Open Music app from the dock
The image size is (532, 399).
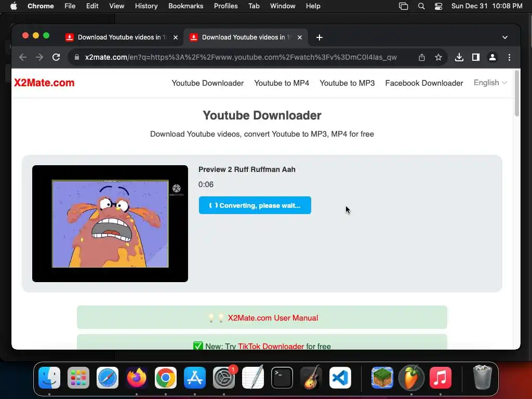click(441, 378)
